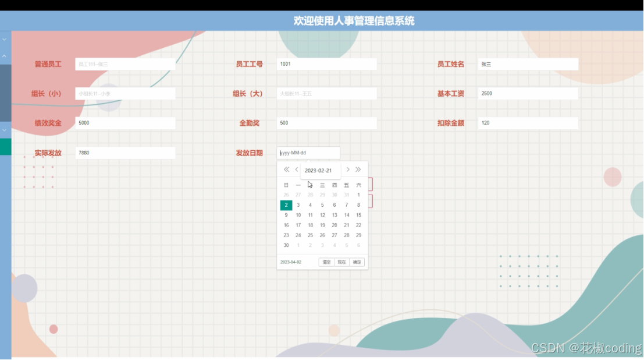Select day 19 in the calendar
The image size is (644, 360).
point(322,225)
